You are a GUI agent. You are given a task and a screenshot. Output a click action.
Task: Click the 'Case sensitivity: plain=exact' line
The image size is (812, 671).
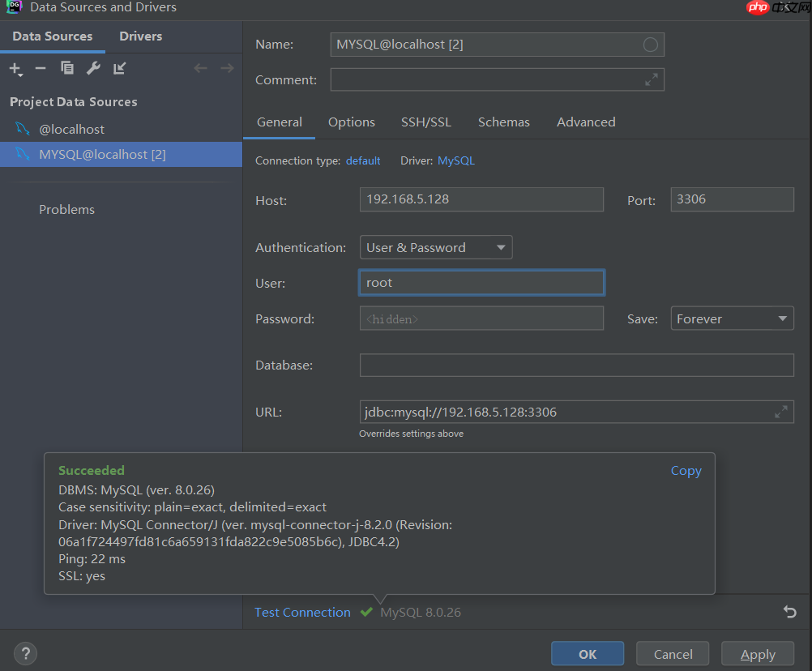[193, 506]
